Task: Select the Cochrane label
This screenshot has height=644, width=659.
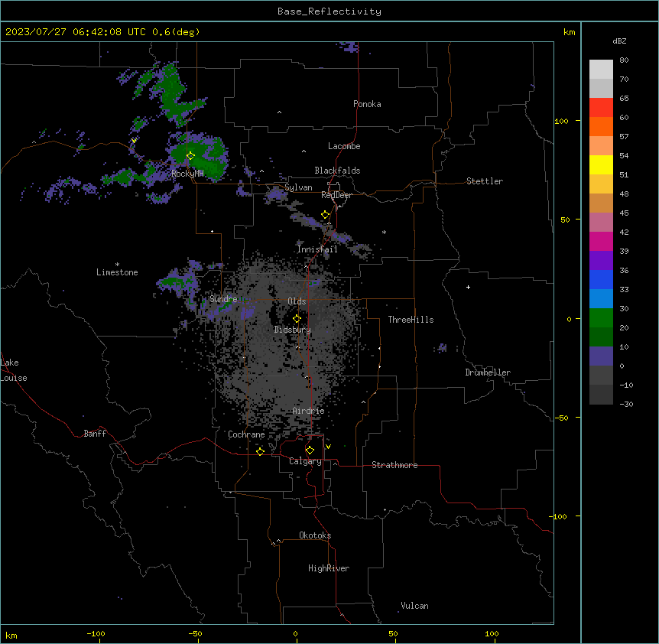Action: (246, 434)
